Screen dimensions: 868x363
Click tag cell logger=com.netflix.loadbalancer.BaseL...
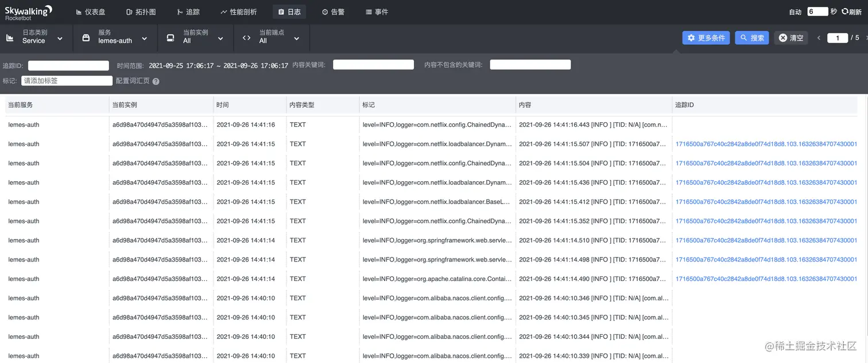point(437,202)
